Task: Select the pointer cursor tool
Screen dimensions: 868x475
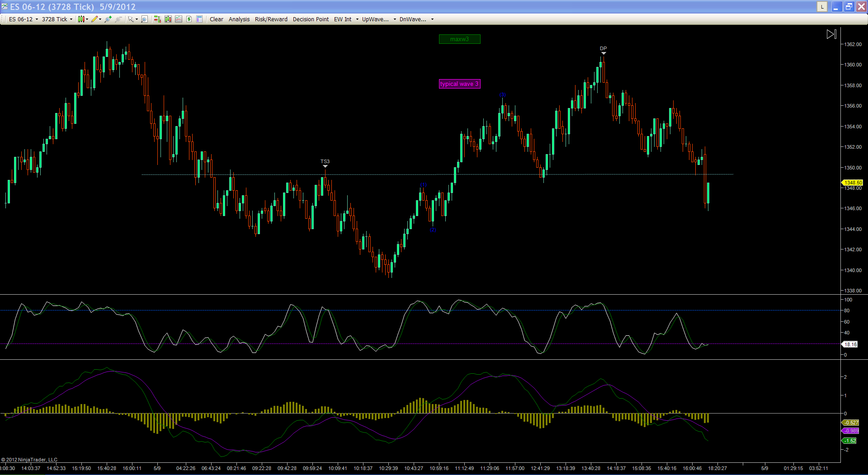Action: 131,19
